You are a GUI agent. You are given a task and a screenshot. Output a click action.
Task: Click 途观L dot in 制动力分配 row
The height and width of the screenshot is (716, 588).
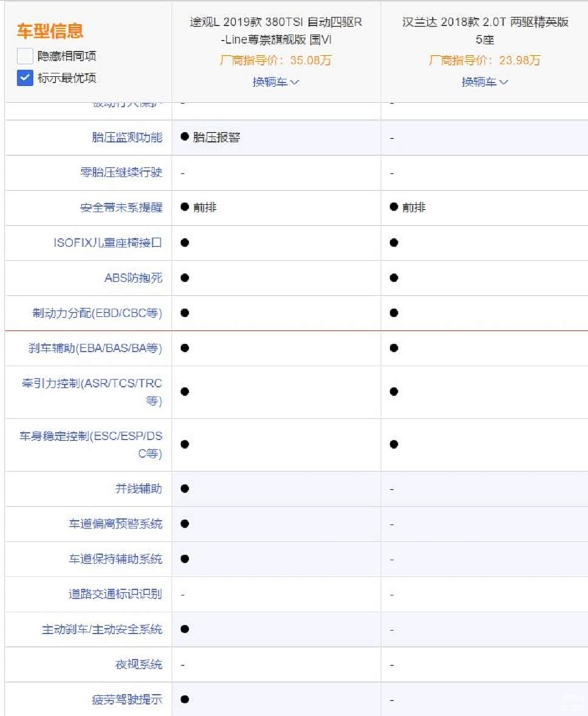185,313
